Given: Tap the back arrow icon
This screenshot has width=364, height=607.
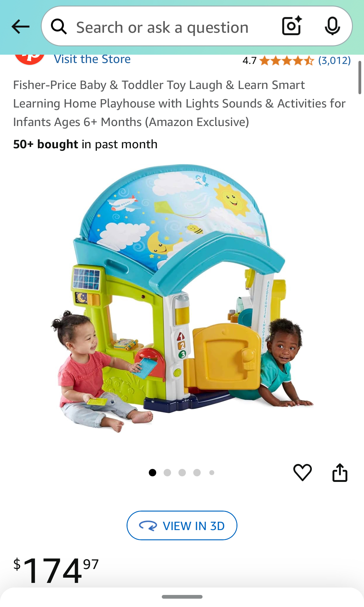Looking at the screenshot, I should [x=20, y=27].
